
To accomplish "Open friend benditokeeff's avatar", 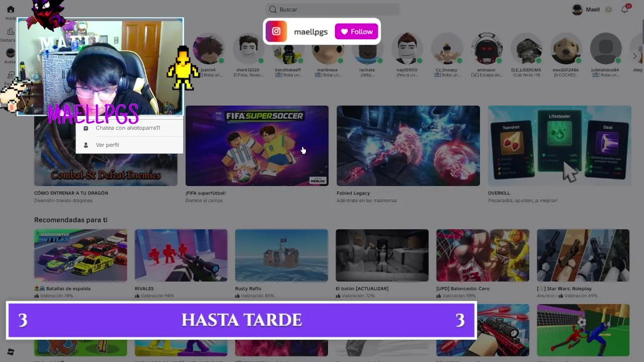I will click(288, 49).
